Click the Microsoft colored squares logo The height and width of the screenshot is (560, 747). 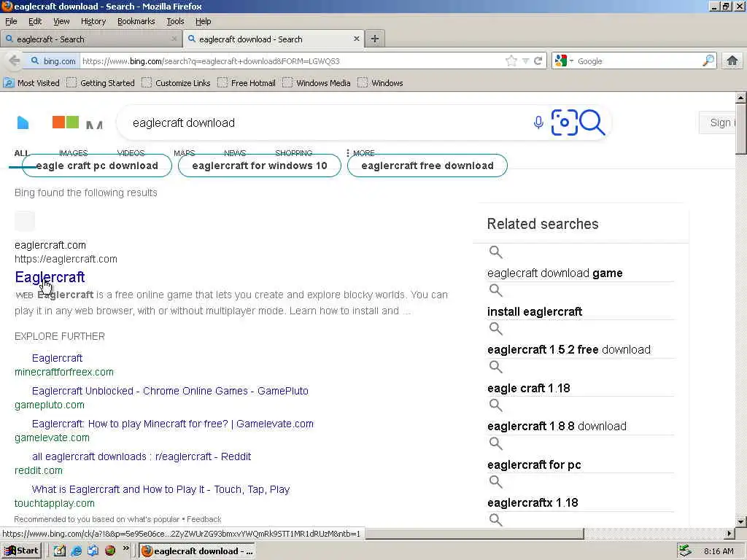click(66, 122)
